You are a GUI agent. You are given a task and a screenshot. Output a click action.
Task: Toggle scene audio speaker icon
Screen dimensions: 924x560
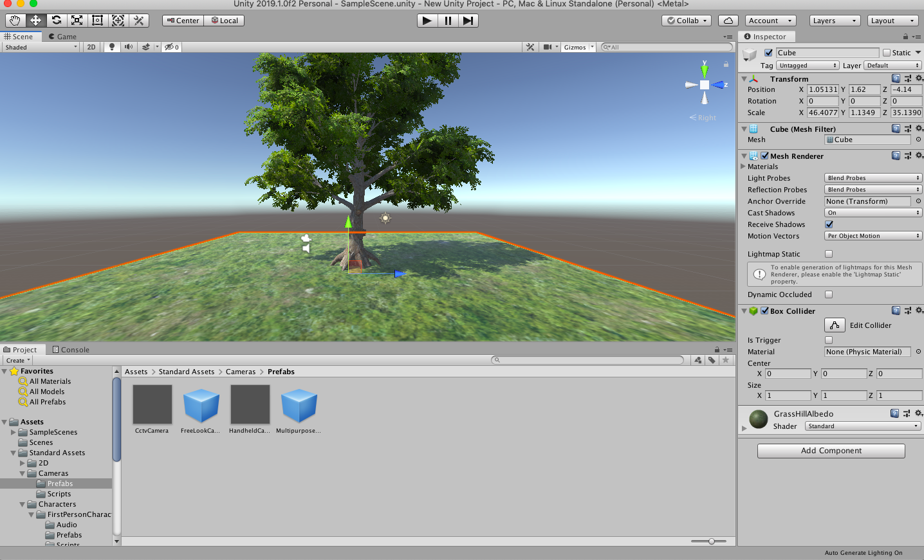(129, 47)
